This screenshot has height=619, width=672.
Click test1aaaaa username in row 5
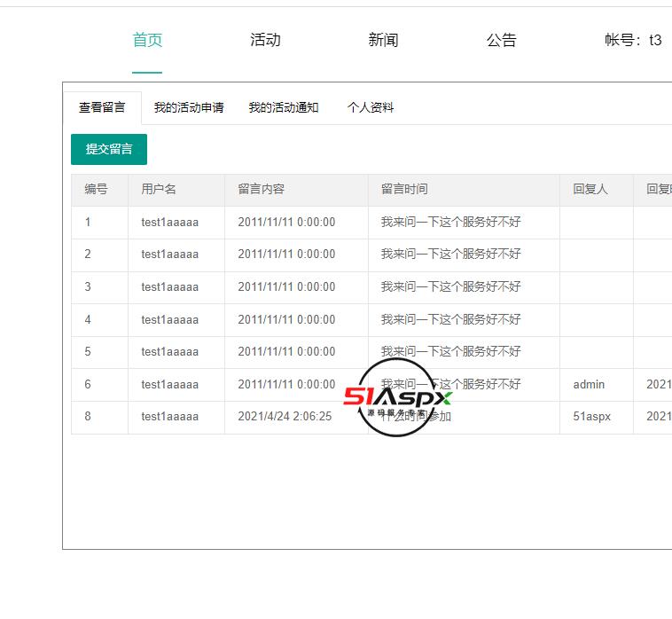coord(169,352)
